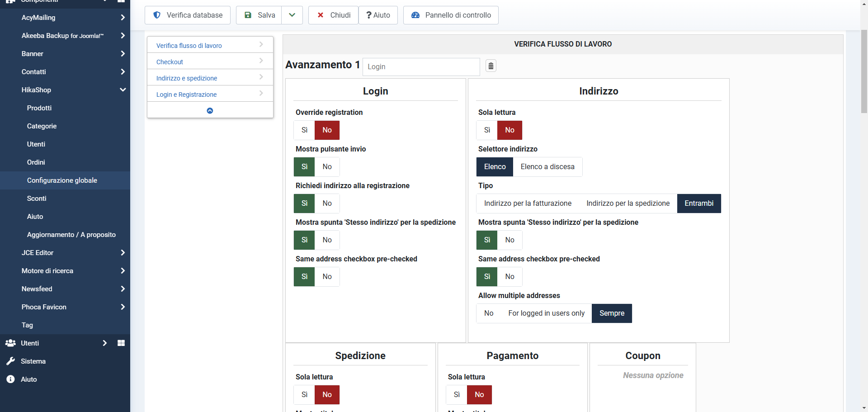The width and height of the screenshot is (868, 412).
Task: Click the gauge icon on Pannello di controllo
Action: click(415, 15)
